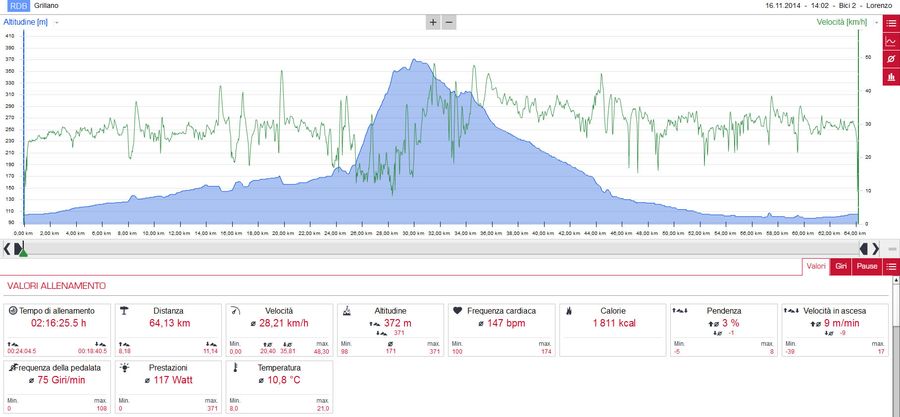The height and width of the screenshot is (417, 900).
Task: Click the clock icon in Tempo di allenamento
Action: 13,310
